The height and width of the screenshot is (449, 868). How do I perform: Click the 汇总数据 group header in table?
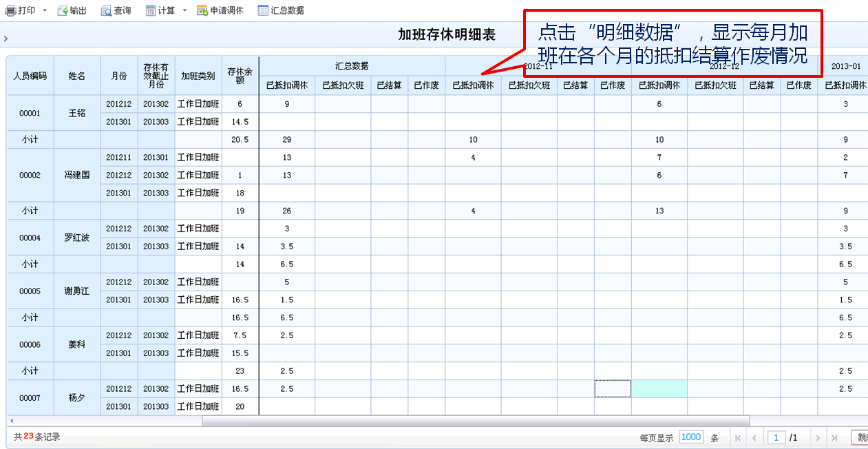click(x=352, y=66)
